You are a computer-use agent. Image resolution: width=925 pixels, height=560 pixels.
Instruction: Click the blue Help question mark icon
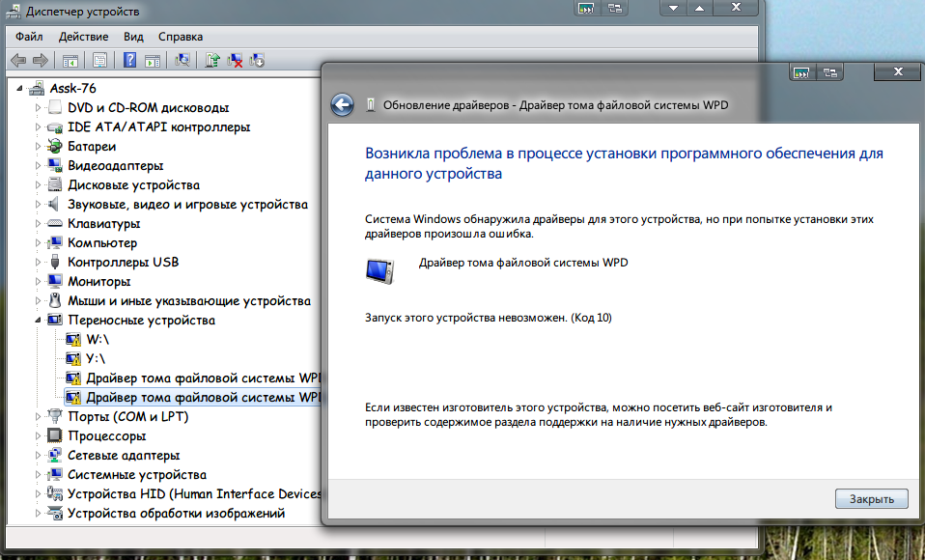click(129, 61)
